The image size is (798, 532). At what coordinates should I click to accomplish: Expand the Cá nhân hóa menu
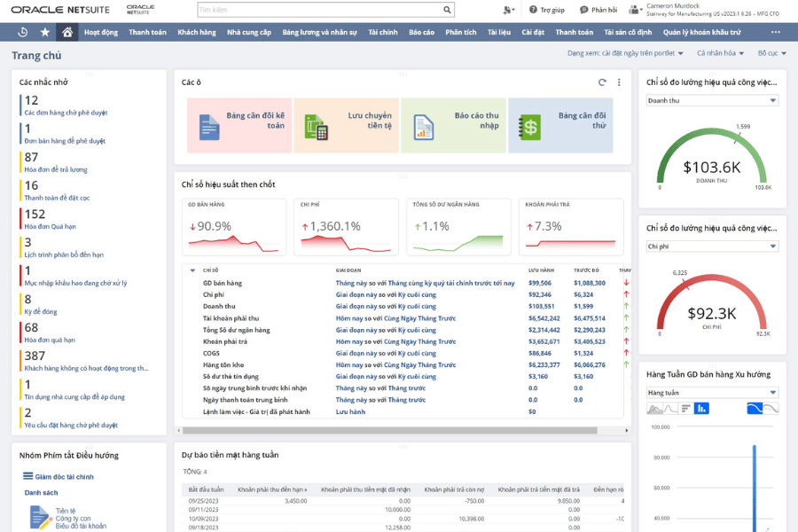click(720, 53)
